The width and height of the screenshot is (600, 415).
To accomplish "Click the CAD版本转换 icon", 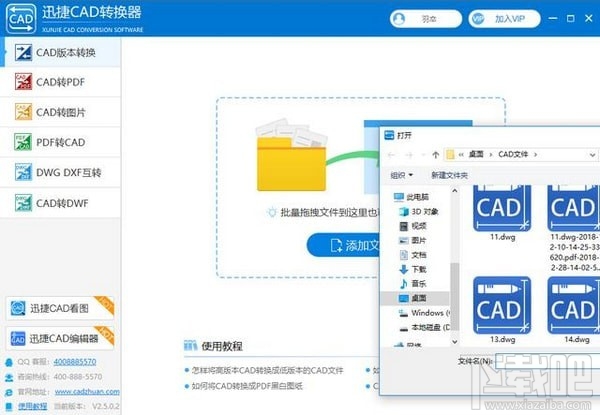I will [23, 52].
